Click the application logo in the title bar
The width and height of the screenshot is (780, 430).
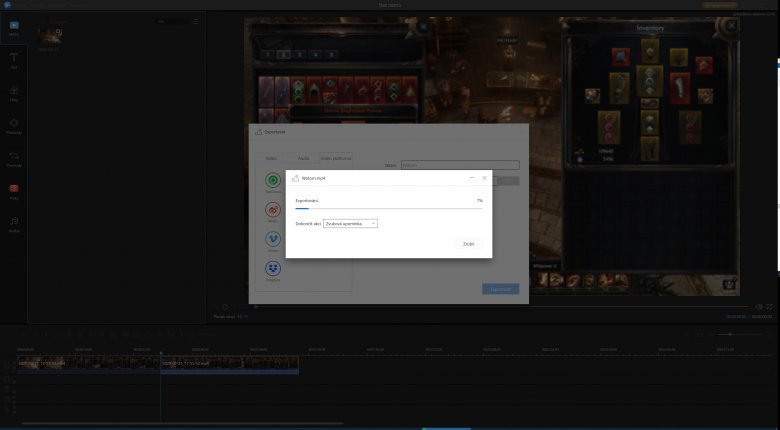click(x=7, y=5)
